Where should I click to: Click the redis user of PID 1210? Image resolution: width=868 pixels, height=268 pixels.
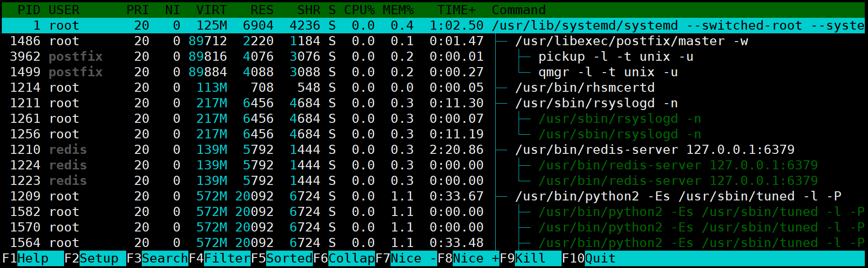[x=68, y=150]
